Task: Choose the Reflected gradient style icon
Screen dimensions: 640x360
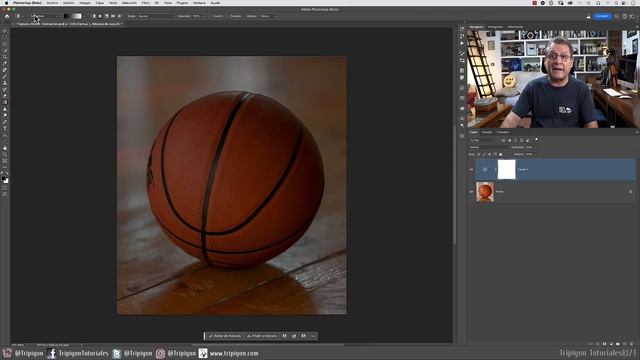Action: pos(113,16)
